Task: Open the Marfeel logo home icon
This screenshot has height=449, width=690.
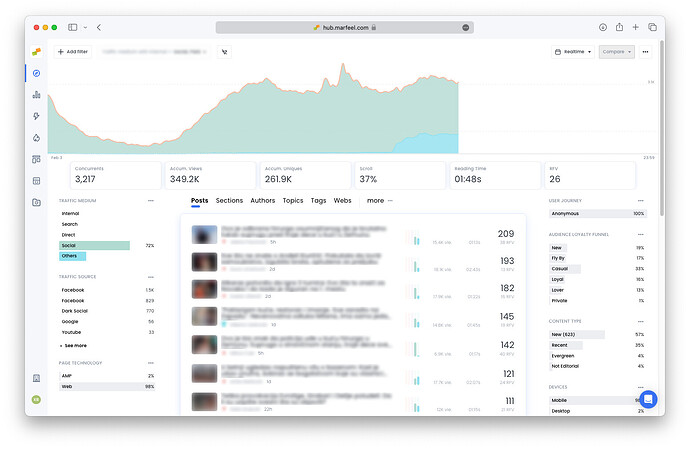Action: 37,52
